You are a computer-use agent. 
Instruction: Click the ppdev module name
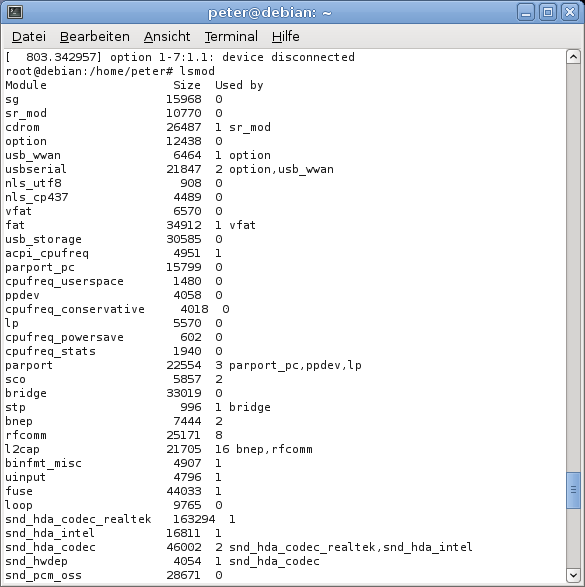pyautogui.click(x=22, y=295)
